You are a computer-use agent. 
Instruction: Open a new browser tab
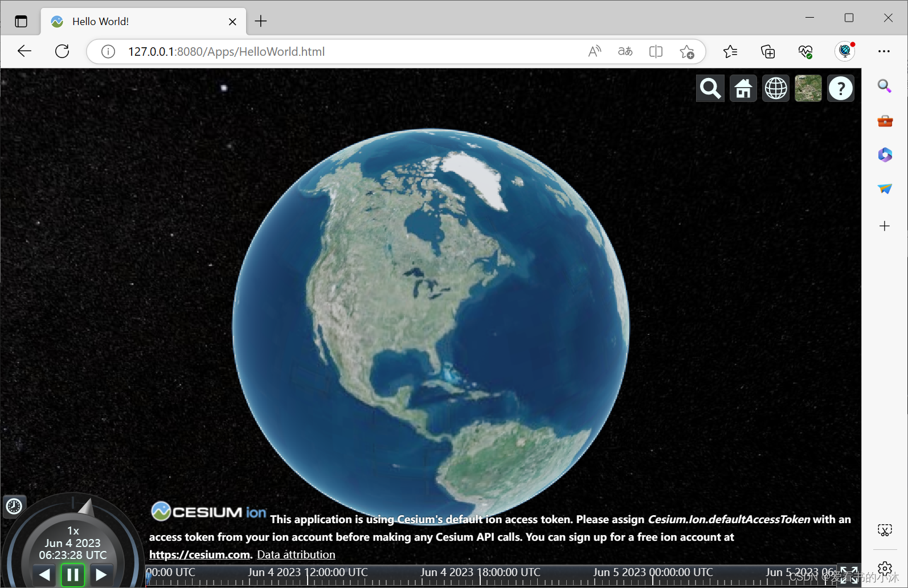[261, 21]
